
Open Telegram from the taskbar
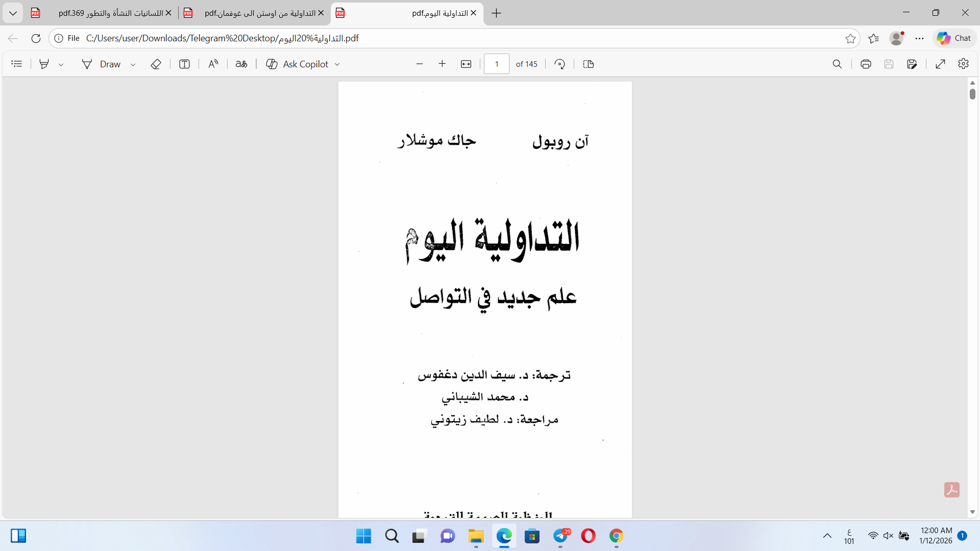pos(561,536)
